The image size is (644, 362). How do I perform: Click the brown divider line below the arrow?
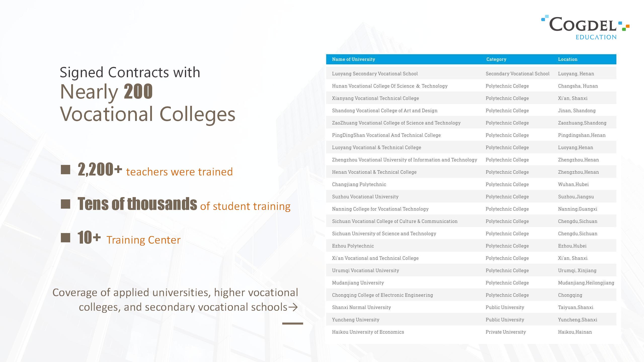[x=293, y=324]
